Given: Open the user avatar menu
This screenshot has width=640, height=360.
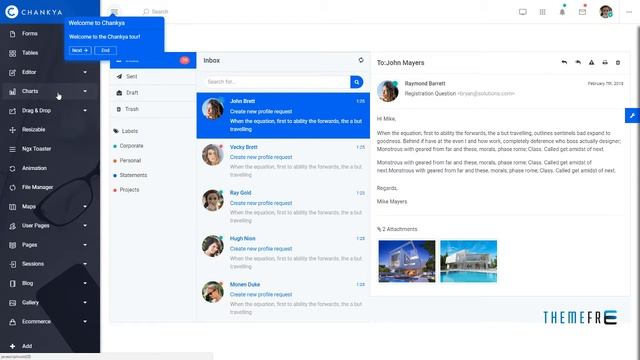Looking at the screenshot, I should click(606, 11).
